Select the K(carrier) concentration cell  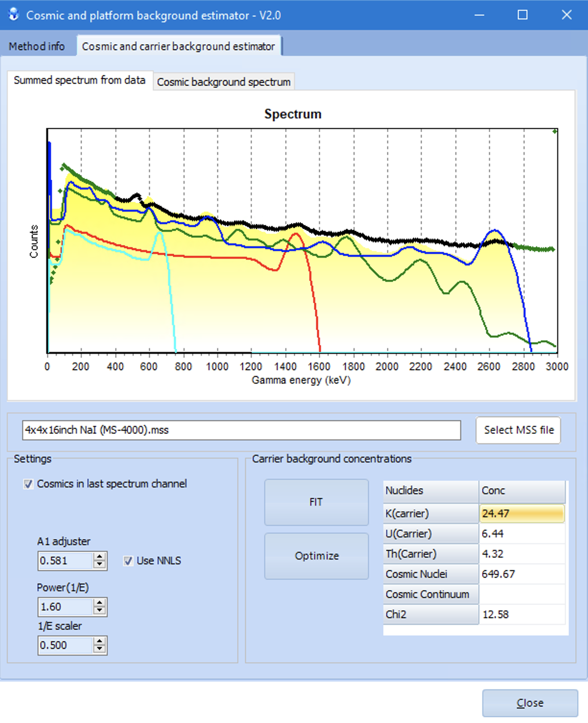pyautogui.click(x=522, y=513)
